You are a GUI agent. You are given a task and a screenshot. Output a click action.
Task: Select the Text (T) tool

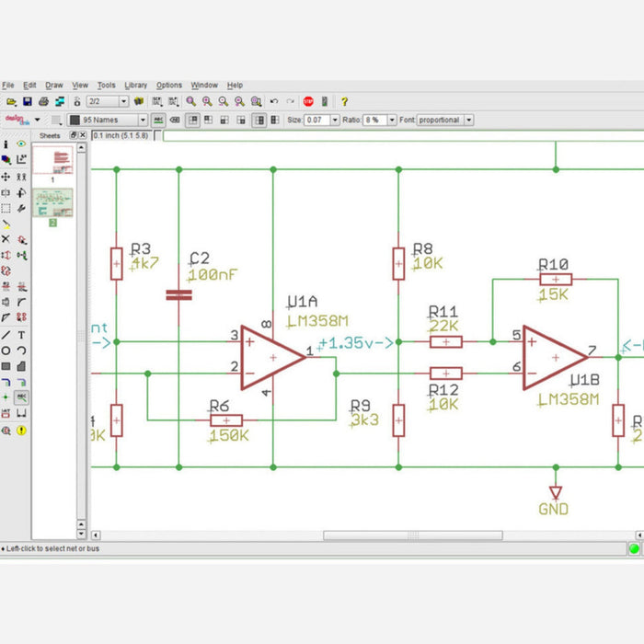tap(21, 335)
